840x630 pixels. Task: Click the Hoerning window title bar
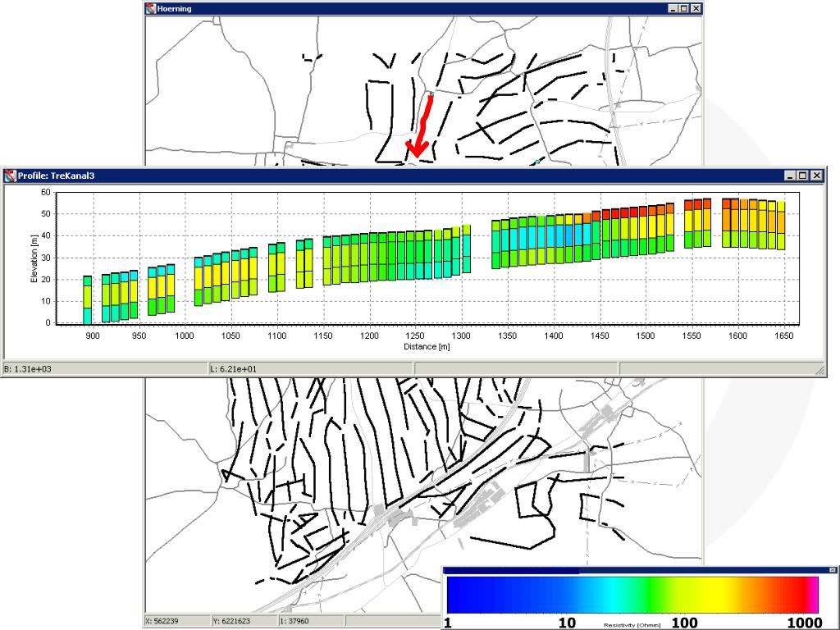[x=423, y=8]
